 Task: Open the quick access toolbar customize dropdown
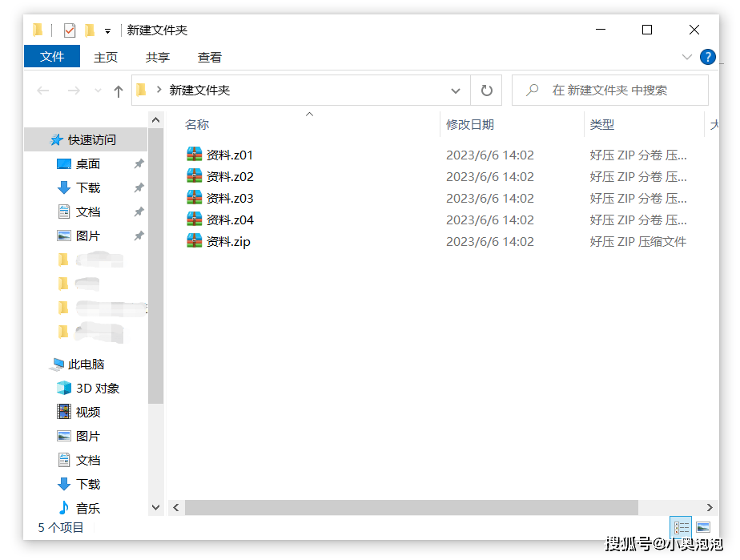[x=107, y=31]
